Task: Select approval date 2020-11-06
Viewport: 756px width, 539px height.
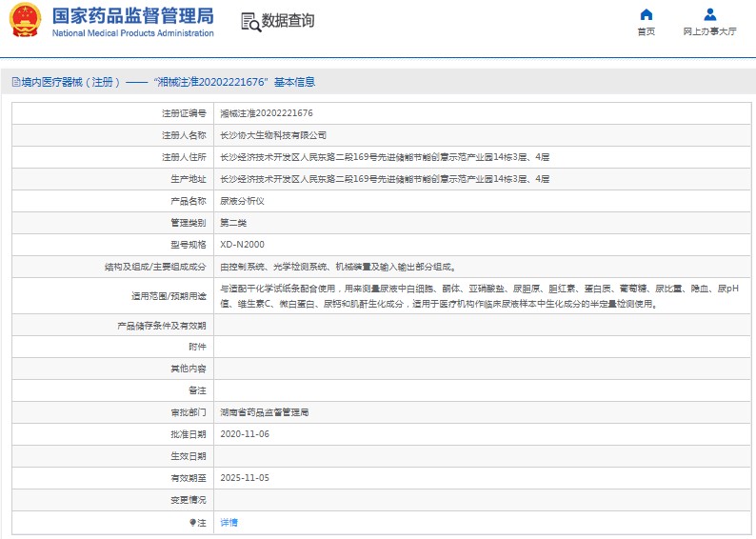Action: point(245,434)
